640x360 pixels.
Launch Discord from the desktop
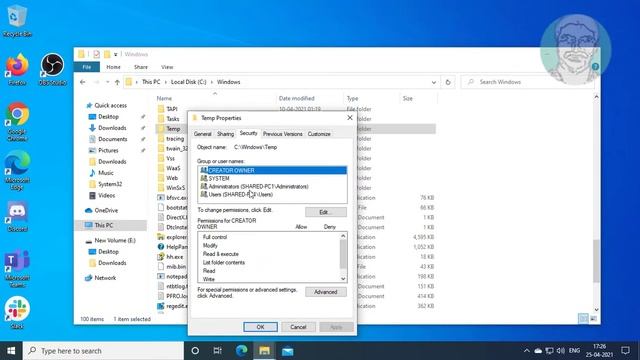[17, 216]
